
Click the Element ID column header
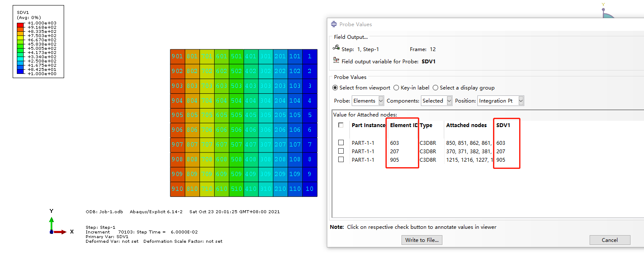click(404, 125)
